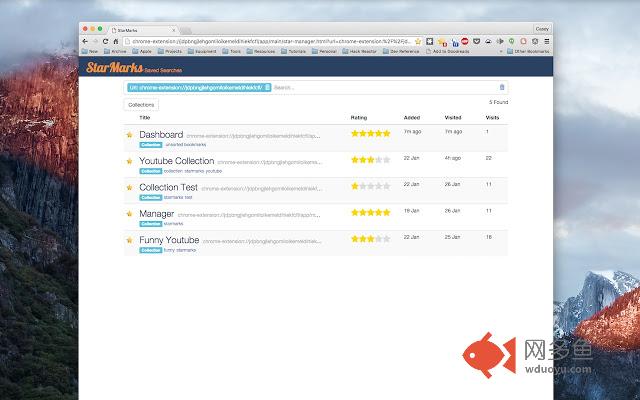Click the Collections button
The image size is (640, 400).
click(x=141, y=105)
